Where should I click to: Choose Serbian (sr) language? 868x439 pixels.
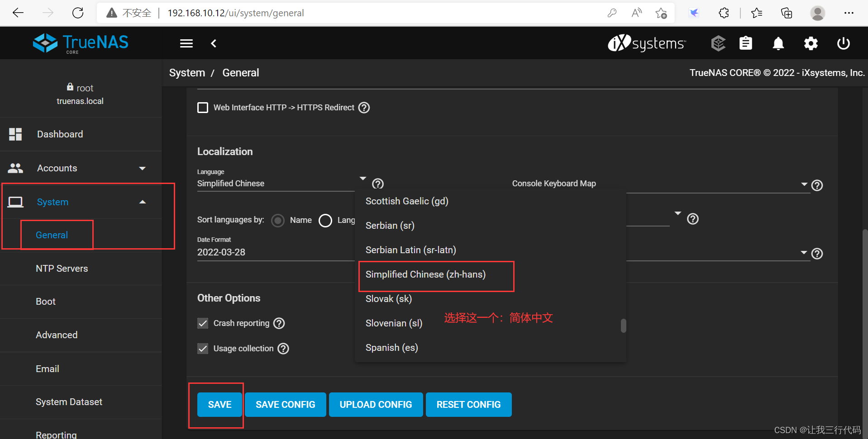(491, 226)
